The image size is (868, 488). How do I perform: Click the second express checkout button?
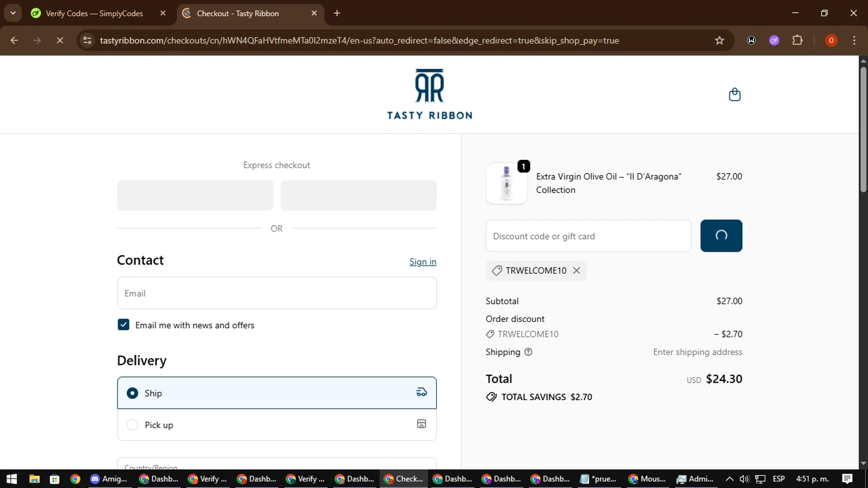click(x=358, y=195)
